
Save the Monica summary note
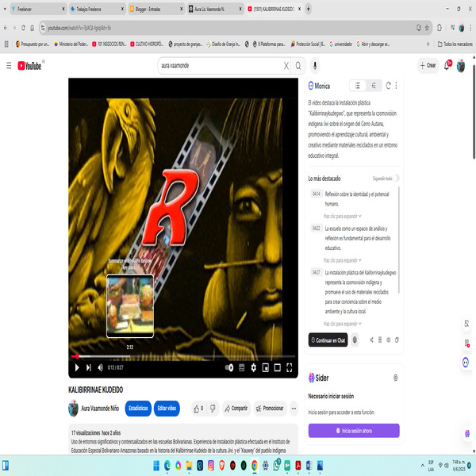point(380,340)
